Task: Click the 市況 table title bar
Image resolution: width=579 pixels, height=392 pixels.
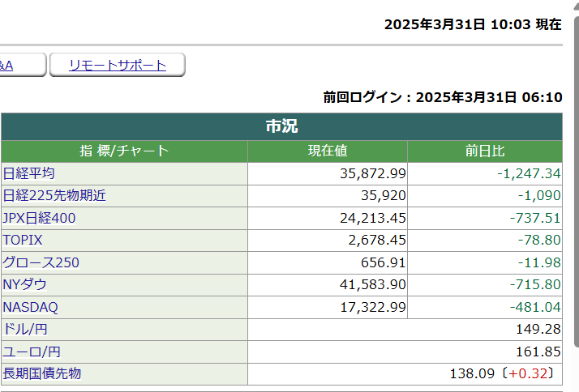Action: 281,126
